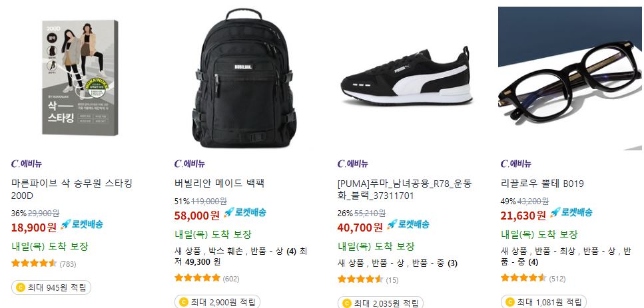Open the Puma sneaker product image
Screen dimensions: 644x308
coord(407,77)
